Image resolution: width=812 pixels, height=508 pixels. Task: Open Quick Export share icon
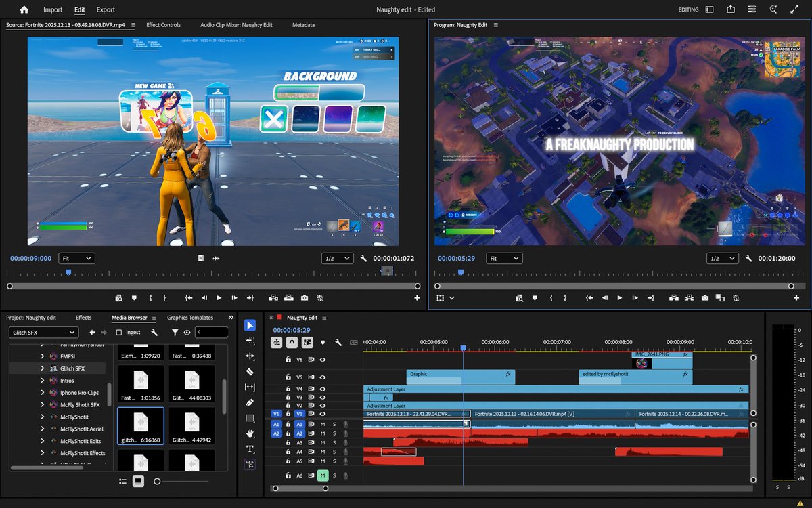(x=731, y=9)
